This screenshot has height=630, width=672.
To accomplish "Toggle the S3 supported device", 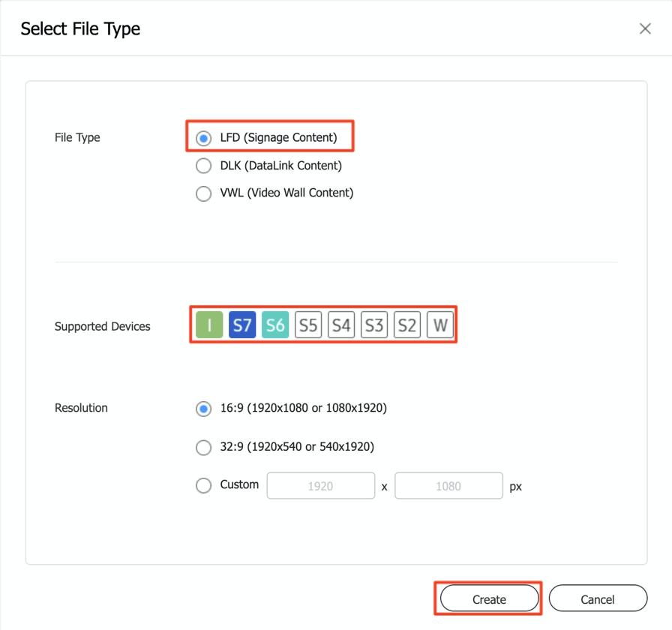I will point(374,324).
